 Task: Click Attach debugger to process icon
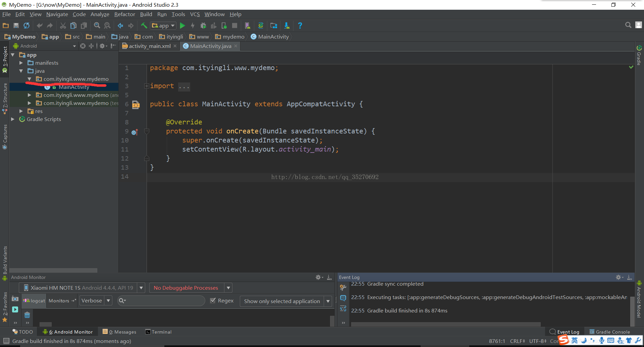click(224, 25)
